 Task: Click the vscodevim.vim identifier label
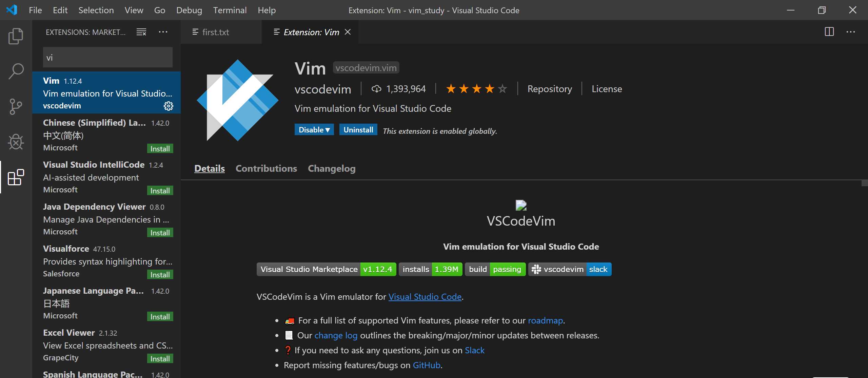(x=366, y=68)
